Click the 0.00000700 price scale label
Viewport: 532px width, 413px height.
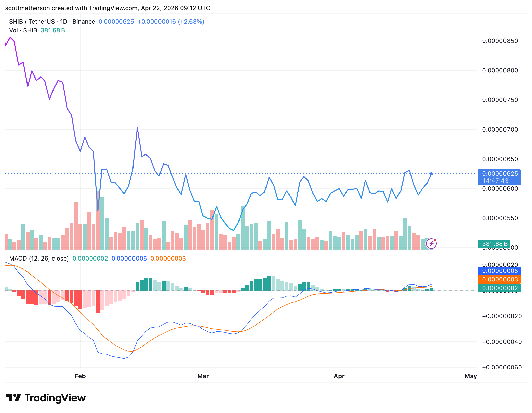click(500, 130)
